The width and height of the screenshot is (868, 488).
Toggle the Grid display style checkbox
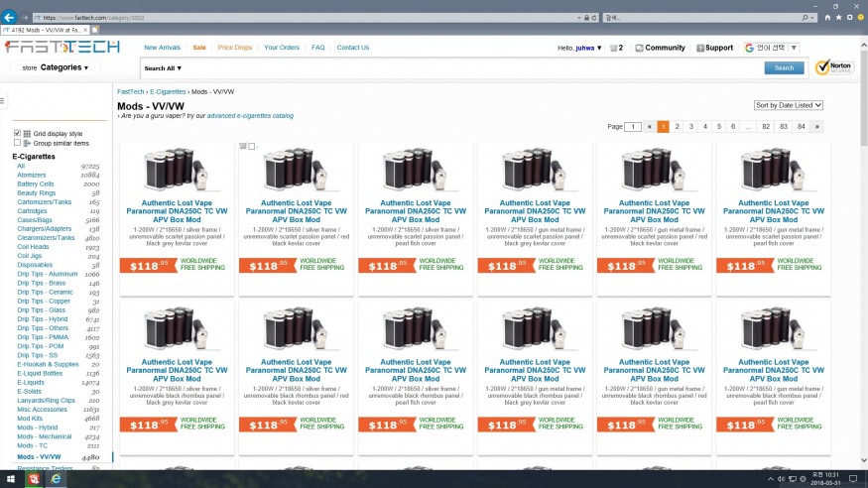pos(17,133)
